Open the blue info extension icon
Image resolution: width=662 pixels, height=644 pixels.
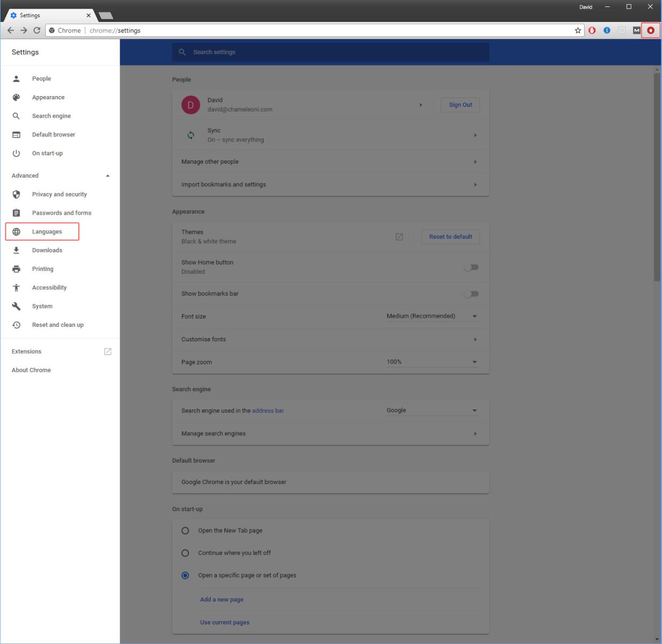point(607,31)
